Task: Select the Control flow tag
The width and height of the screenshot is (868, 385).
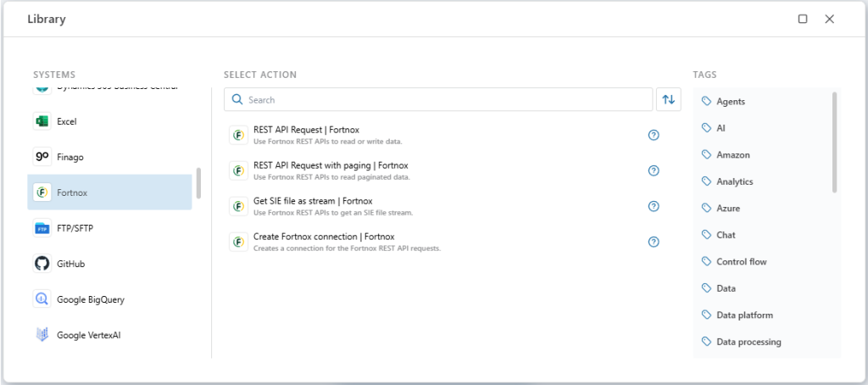Action: [x=741, y=262]
